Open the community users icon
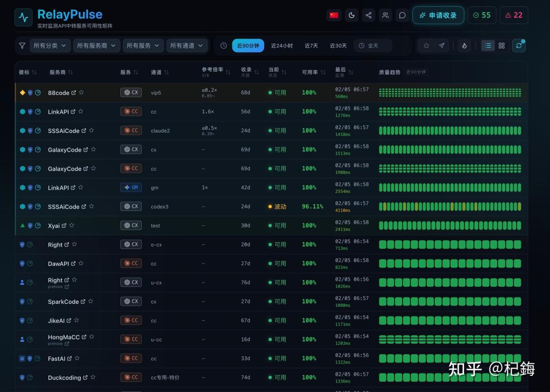The width and height of the screenshot is (550, 392). (x=385, y=15)
